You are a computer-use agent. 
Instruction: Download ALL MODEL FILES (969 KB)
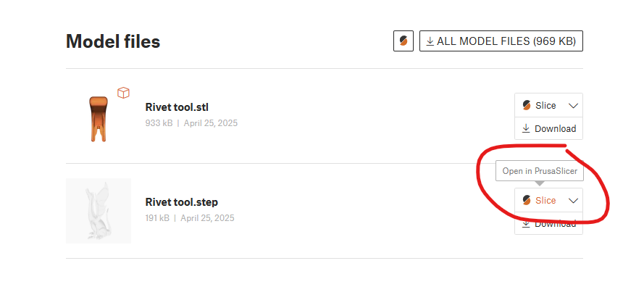pos(501,41)
